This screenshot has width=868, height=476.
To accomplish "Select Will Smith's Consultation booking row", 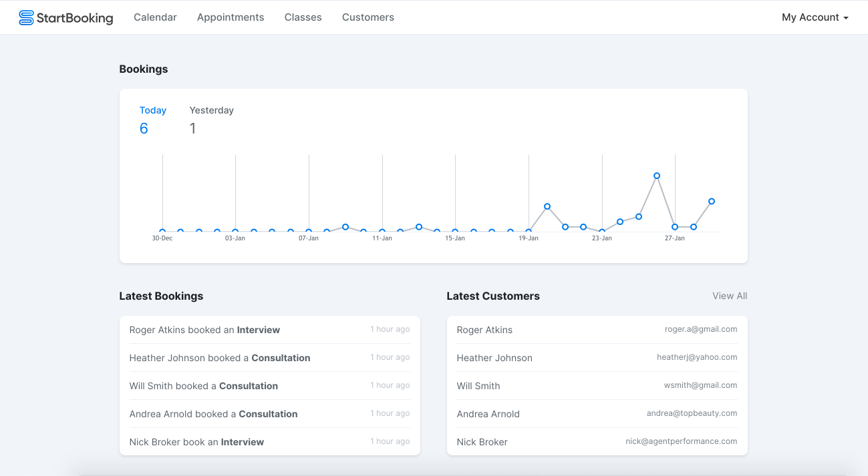I will (204, 386).
